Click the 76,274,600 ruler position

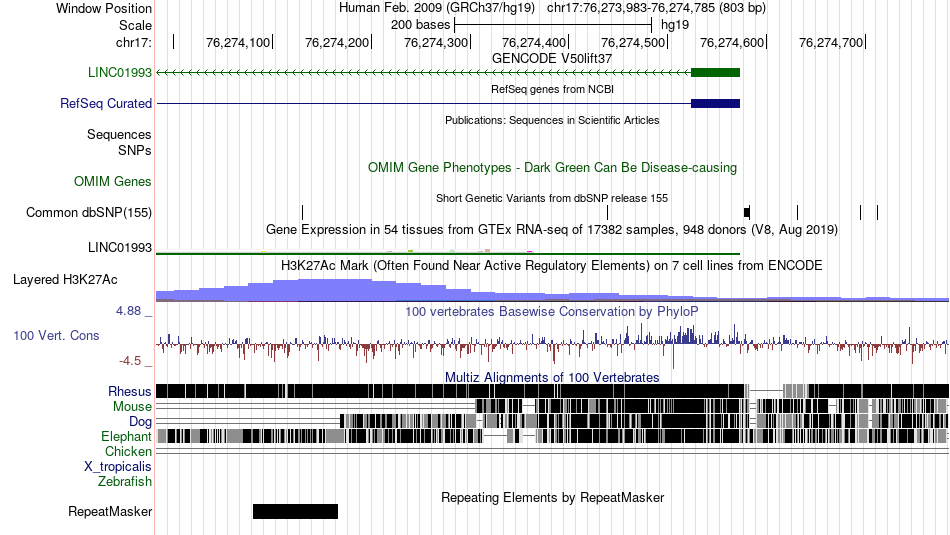(x=732, y=42)
